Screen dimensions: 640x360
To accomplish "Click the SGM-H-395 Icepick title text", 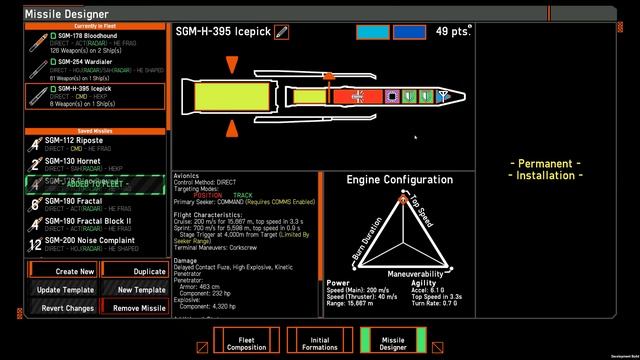I will click(223, 32).
